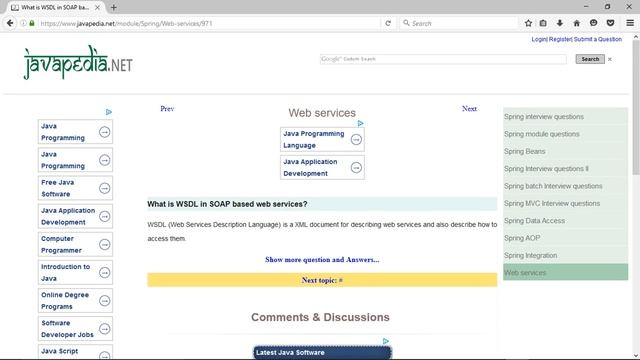Click the Next link
Image resolution: width=640 pixels, height=360 pixels.
click(469, 109)
